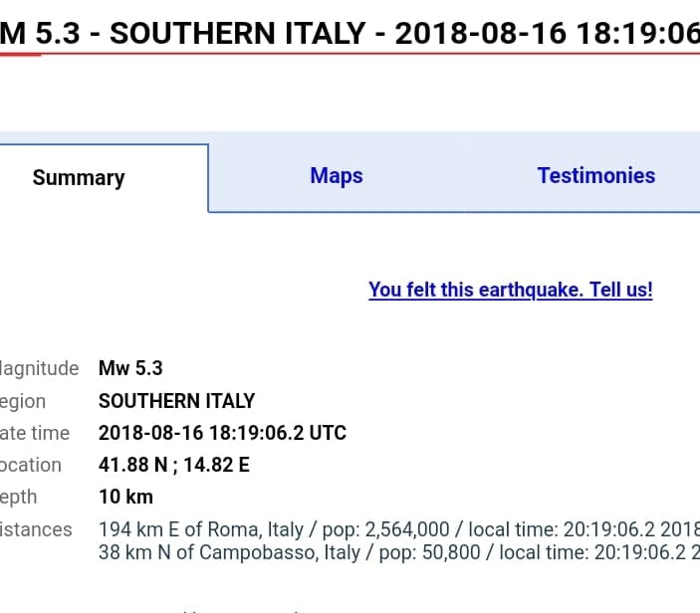Viewport: 700px width, 613px height.
Task: Click the Region row label
Action: pyautogui.click(x=24, y=401)
